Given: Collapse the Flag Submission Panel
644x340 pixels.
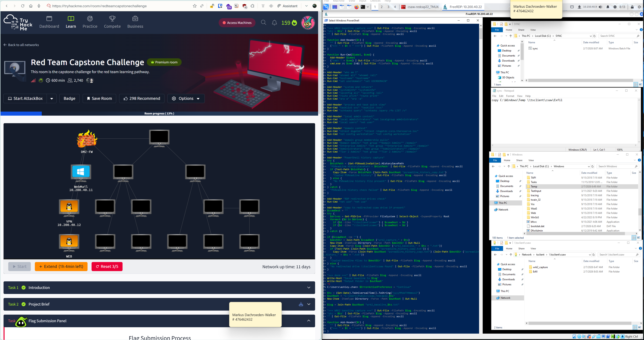Looking at the screenshot, I should pyautogui.click(x=309, y=321).
